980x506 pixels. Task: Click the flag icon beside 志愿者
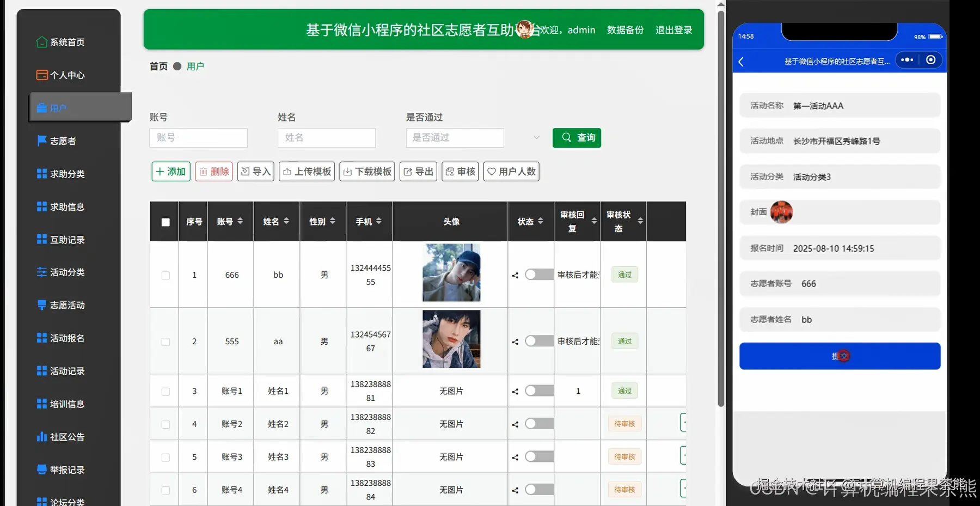pyautogui.click(x=42, y=141)
